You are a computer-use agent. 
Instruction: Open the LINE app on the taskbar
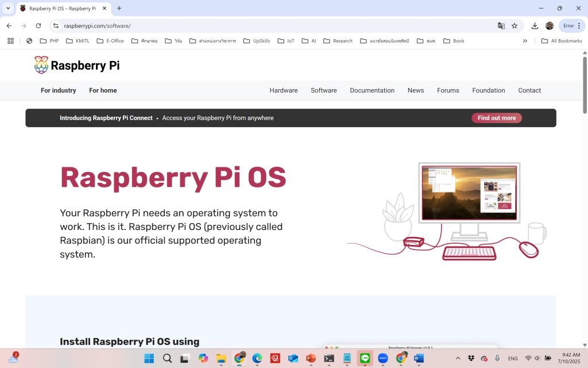click(365, 358)
